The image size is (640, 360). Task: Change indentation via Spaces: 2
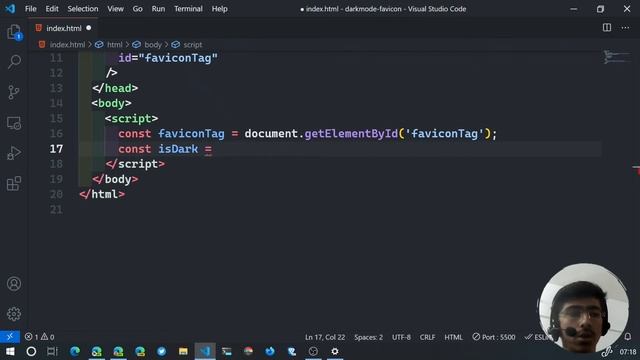(369, 337)
